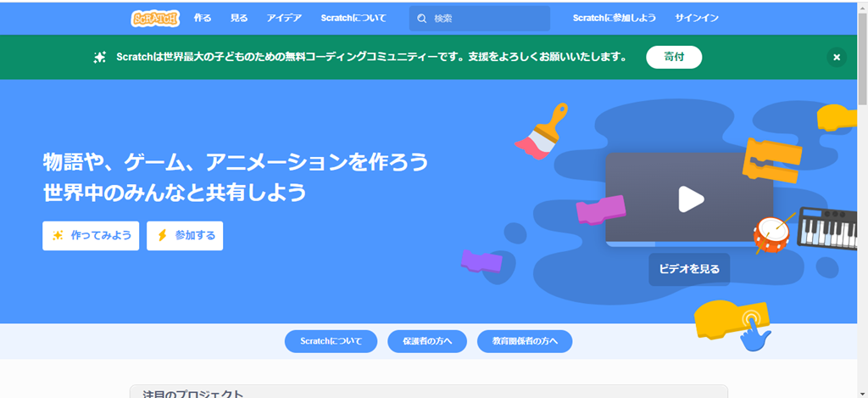Viewport: 868px width, 398px height.
Task: Play the intro video
Action: [x=690, y=199]
